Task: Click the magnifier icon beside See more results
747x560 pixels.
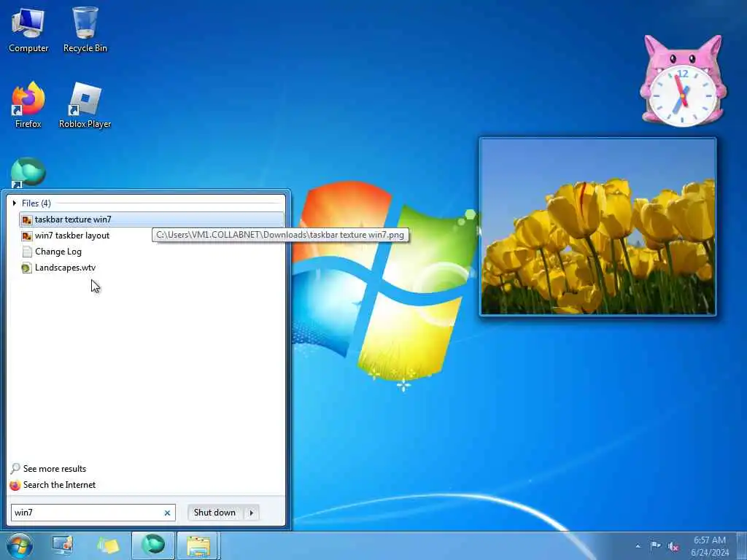Action: point(15,469)
